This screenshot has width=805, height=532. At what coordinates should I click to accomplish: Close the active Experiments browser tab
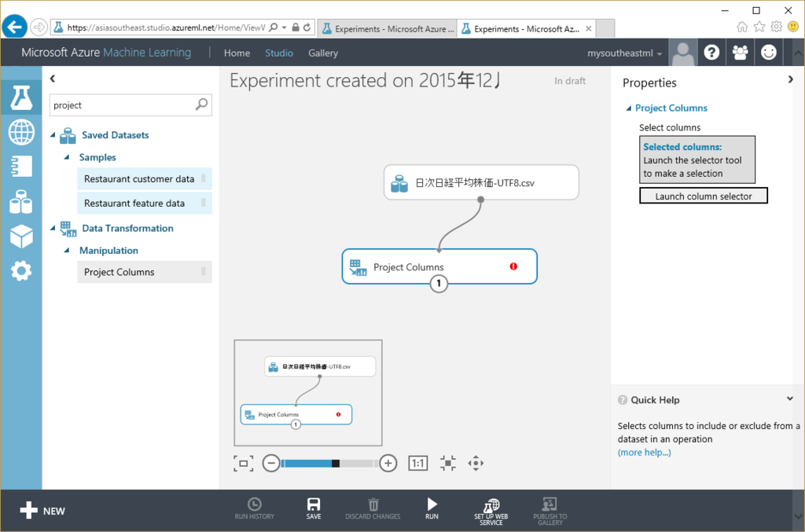588,29
